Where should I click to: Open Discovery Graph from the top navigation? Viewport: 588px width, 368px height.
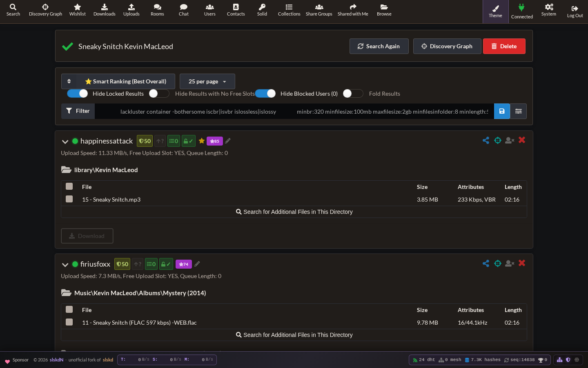45,10
